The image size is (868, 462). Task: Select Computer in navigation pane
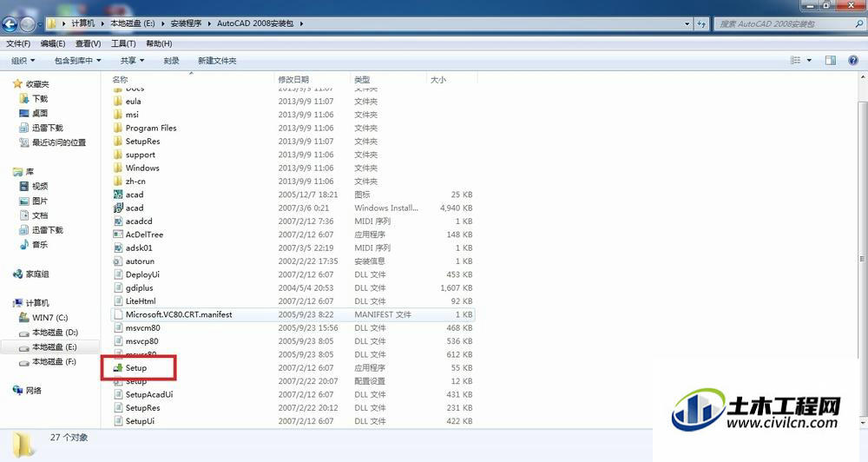tap(31, 303)
